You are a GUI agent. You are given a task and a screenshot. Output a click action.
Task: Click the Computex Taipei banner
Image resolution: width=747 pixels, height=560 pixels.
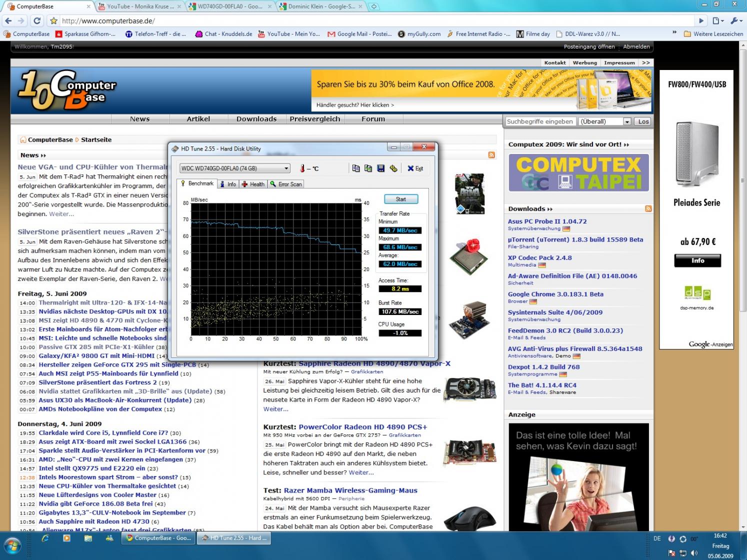click(x=579, y=172)
